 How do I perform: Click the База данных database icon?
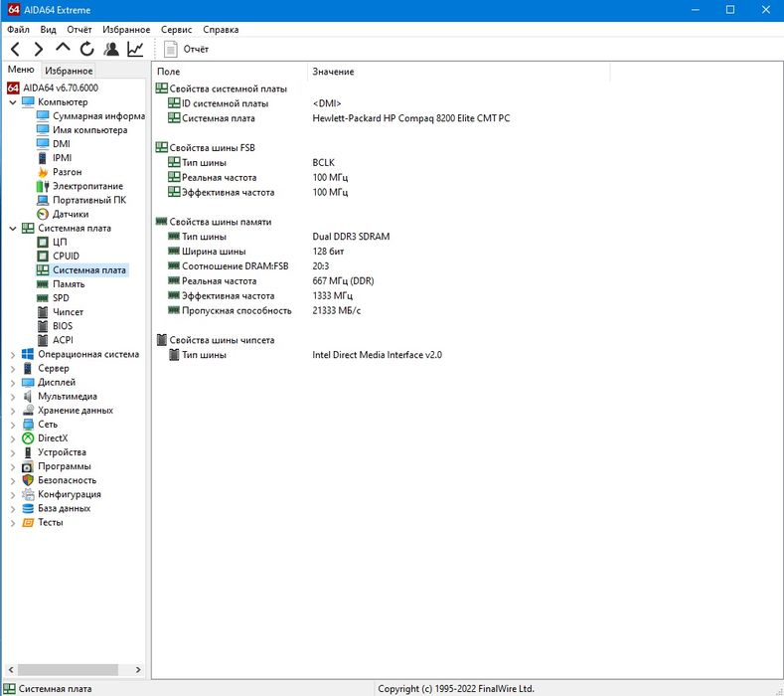[28, 508]
